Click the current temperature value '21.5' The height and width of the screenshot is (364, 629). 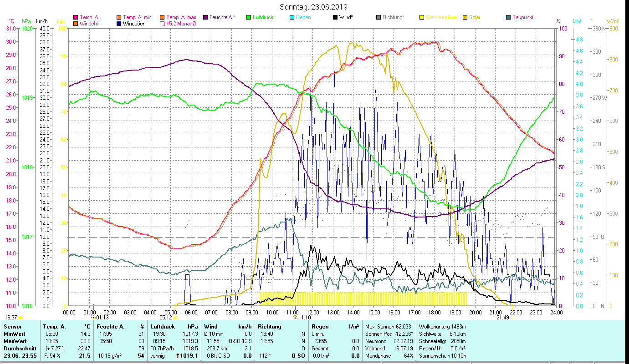pyautogui.click(x=85, y=356)
